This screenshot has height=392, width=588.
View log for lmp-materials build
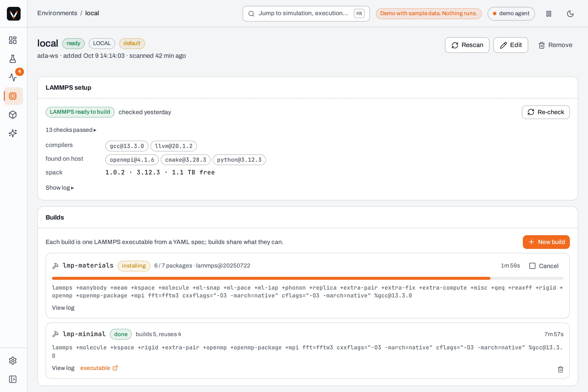tap(63, 308)
